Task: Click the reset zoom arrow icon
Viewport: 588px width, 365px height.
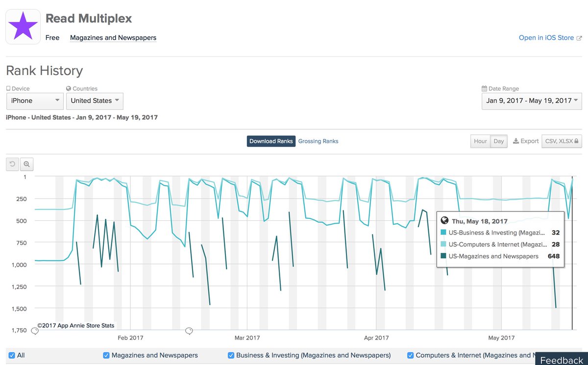Action: coord(12,164)
